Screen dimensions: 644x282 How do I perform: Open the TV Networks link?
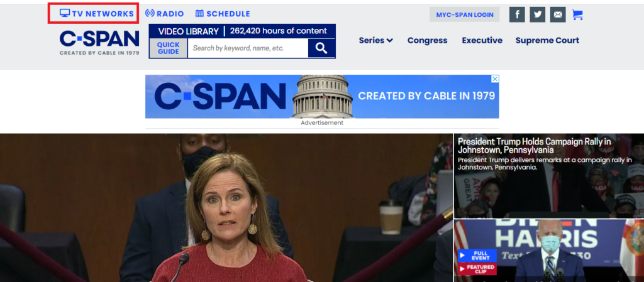pyautogui.click(x=96, y=14)
